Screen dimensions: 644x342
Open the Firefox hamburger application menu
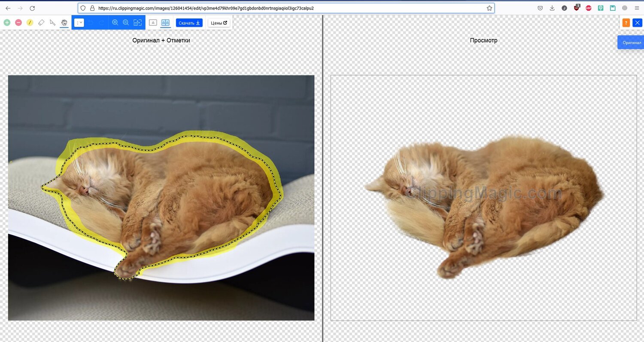637,8
